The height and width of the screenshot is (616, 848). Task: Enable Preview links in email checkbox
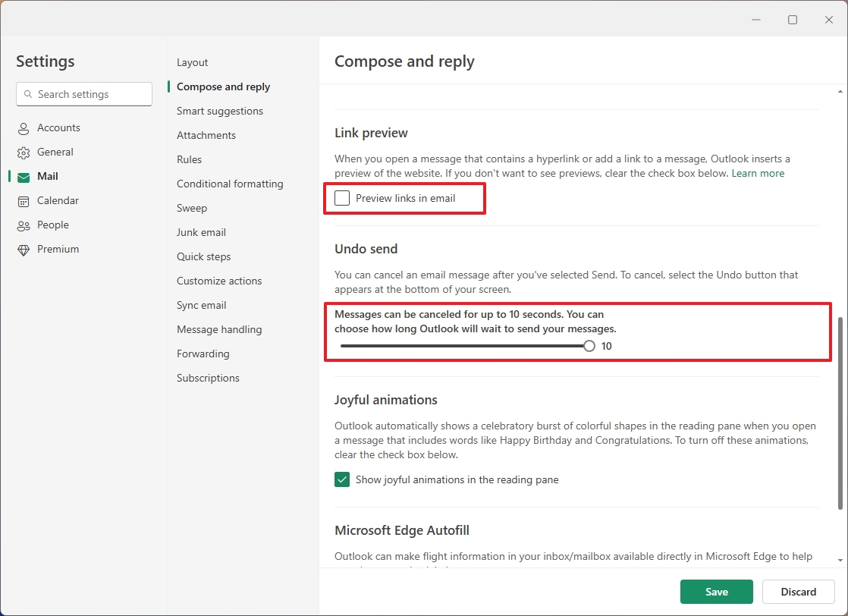tap(342, 198)
